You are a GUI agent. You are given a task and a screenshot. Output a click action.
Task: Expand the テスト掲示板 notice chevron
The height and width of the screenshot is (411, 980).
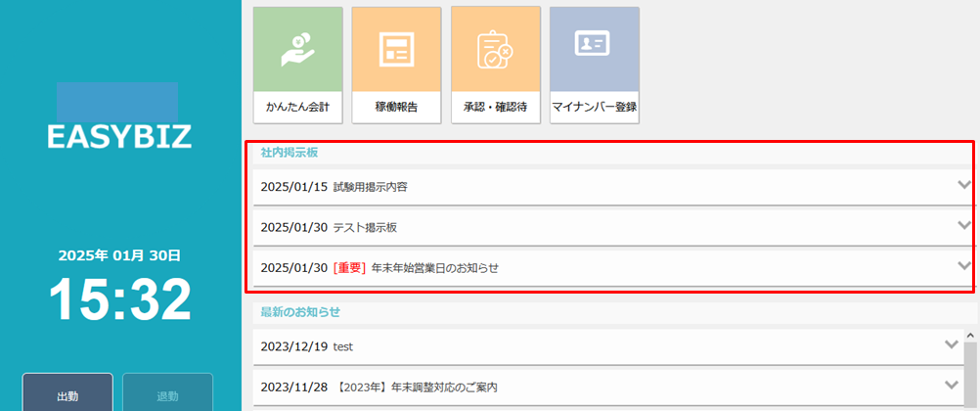coord(963,226)
